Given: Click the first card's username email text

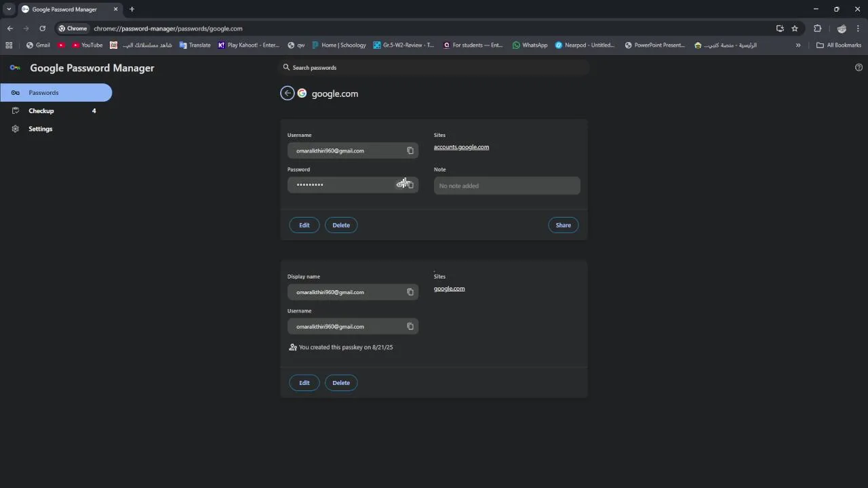Looking at the screenshot, I should [x=330, y=151].
